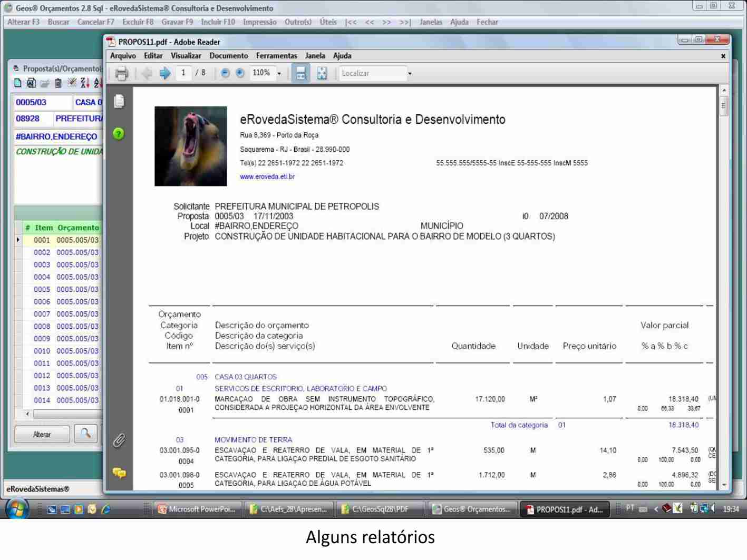The image size is (747, 560).
Task: Open the Janela menu in Adobe Reader
Action: [x=315, y=56]
